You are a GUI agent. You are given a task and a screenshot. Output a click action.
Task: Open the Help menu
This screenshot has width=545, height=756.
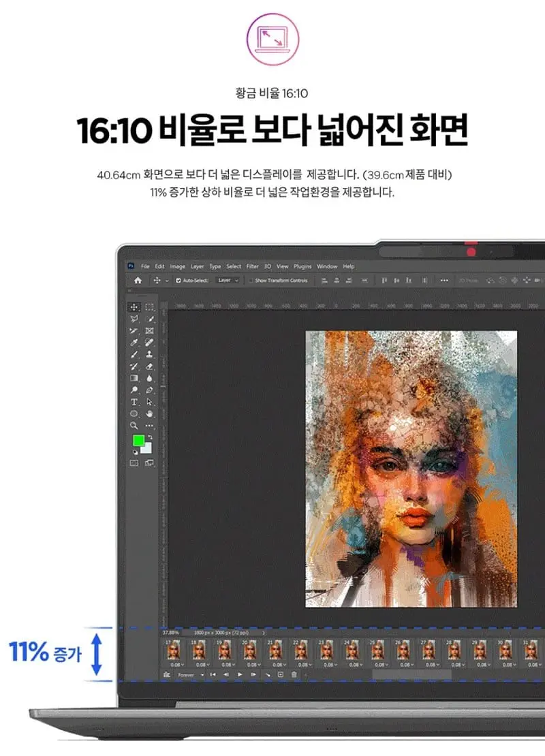[x=349, y=266]
